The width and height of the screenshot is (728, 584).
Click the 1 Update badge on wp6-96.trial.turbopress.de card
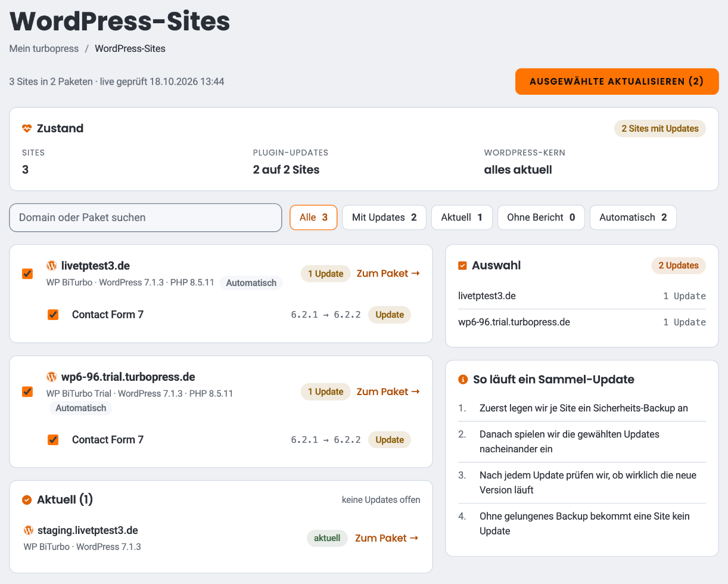[x=325, y=392]
